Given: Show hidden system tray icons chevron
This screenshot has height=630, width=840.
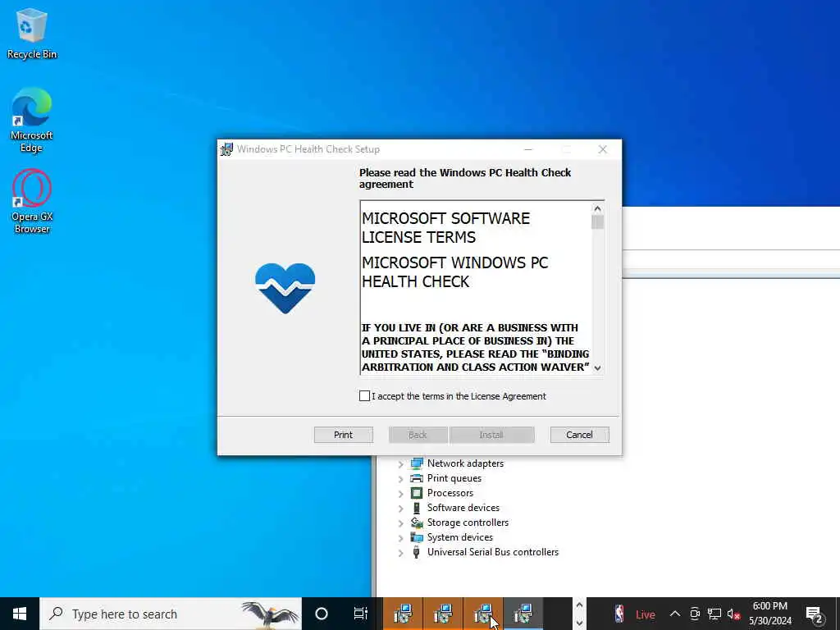Looking at the screenshot, I should tap(675, 614).
